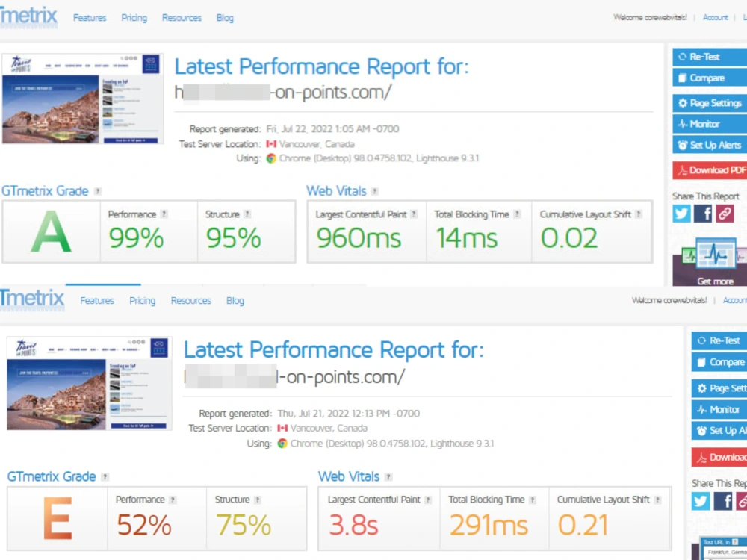Click the site thumbnail in the top report

pos(83,99)
